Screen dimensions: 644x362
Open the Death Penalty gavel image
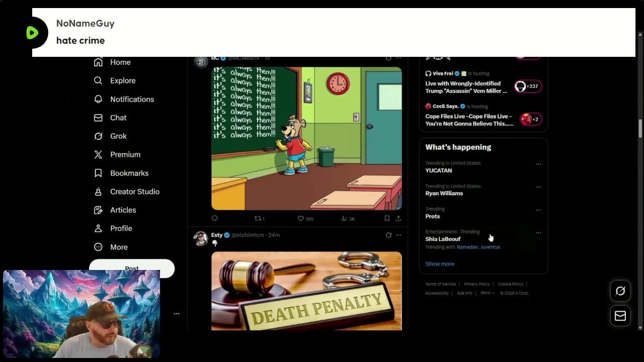click(306, 291)
